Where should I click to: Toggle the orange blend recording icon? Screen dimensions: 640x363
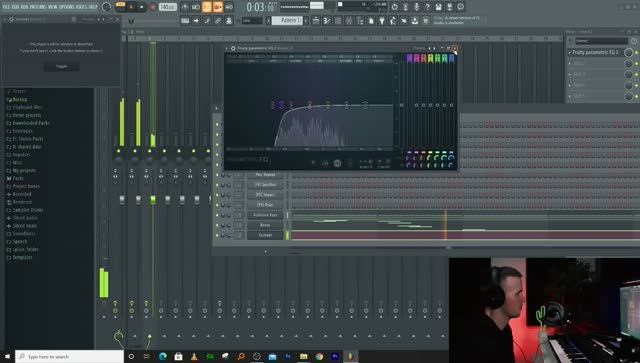(218, 7)
